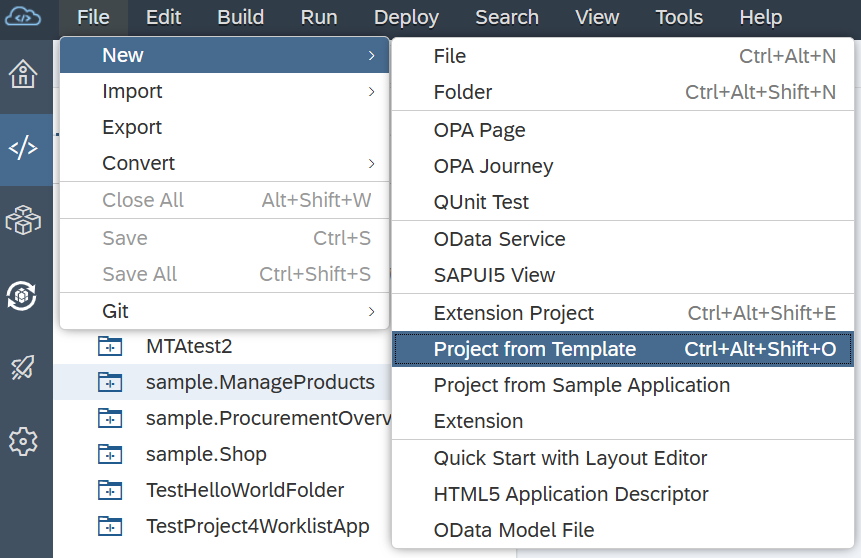This screenshot has width=861, height=558.
Task: Choose Project from Sample Application
Action: coord(623,385)
